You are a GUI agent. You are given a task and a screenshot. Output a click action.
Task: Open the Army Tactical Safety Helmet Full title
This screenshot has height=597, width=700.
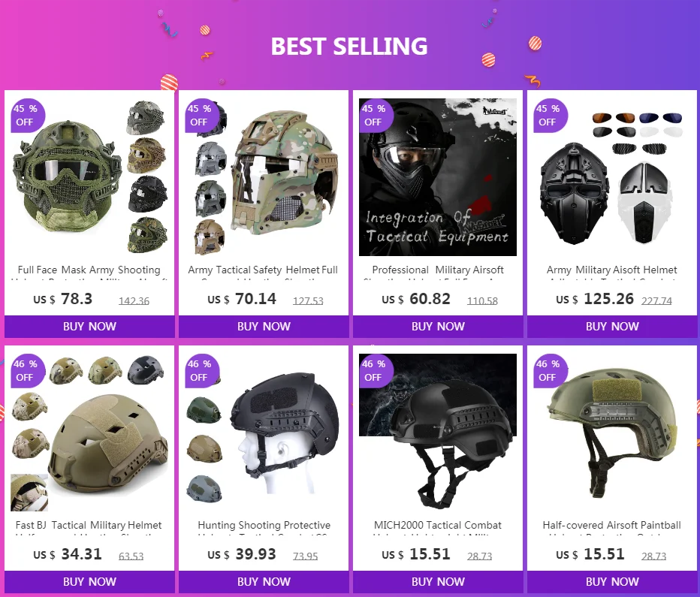(x=263, y=270)
